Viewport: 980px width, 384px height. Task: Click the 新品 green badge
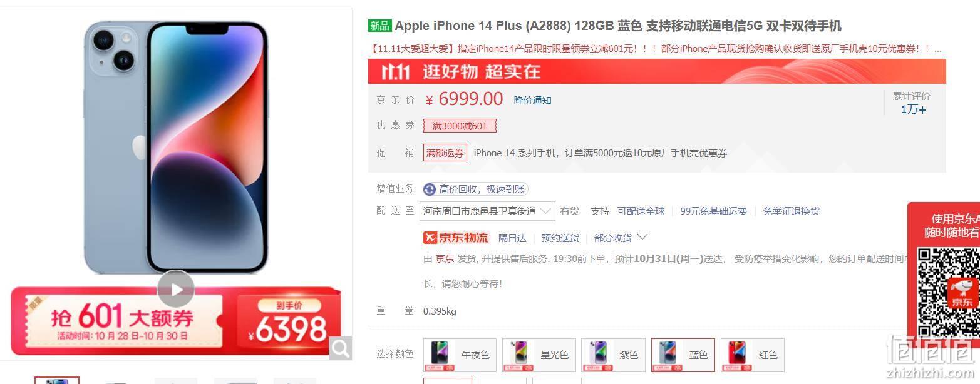(380, 26)
